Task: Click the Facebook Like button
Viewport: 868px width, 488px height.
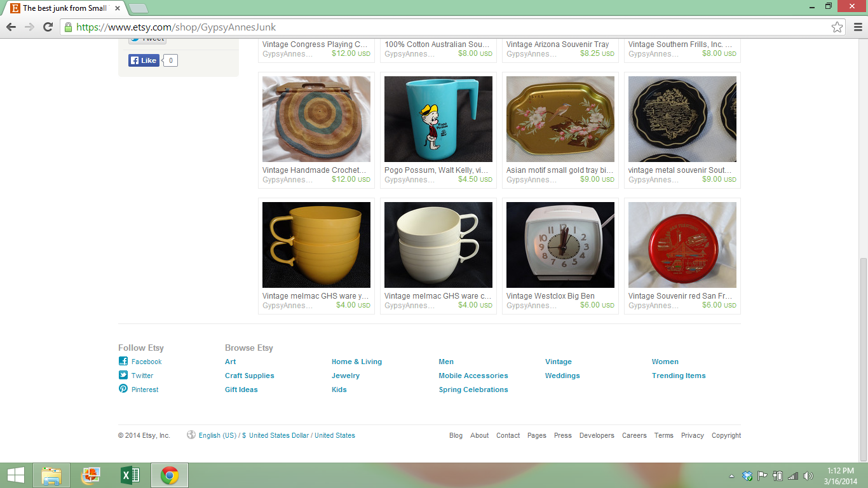Action: [144, 60]
